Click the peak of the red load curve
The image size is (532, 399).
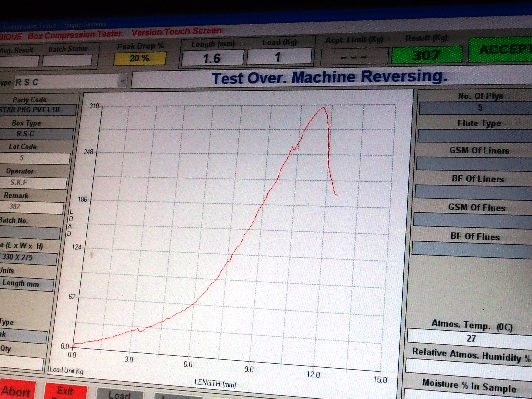(x=324, y=107)
